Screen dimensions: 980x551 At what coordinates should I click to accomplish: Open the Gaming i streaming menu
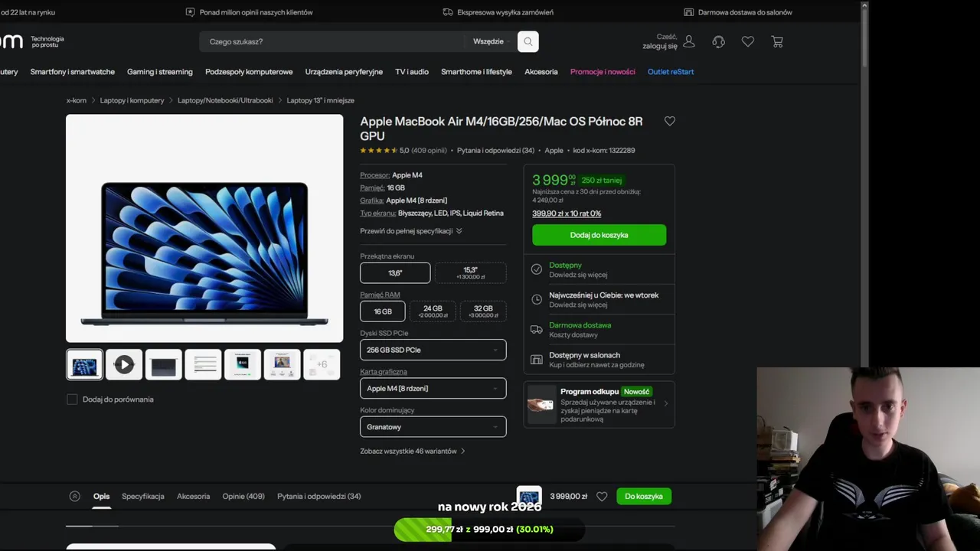pos(160,72)
